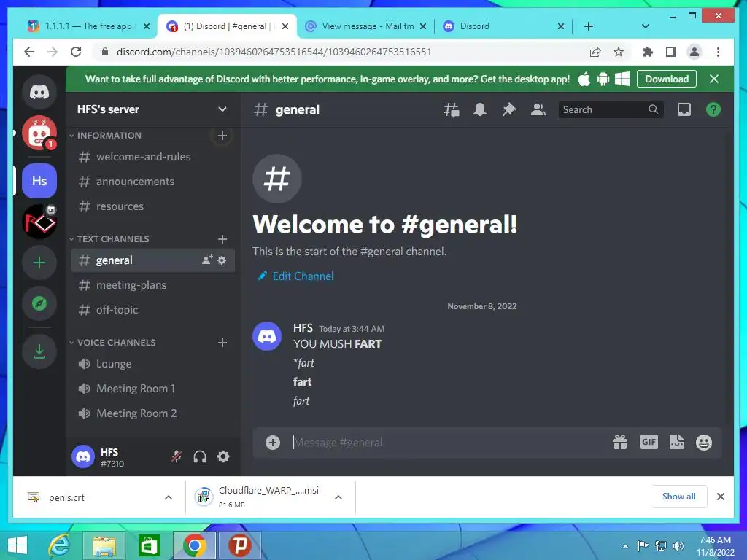Dismiss the green desktop app banner
Image resolution: width=747 pixels, height=560 pixels.
[x=713, y=79]
